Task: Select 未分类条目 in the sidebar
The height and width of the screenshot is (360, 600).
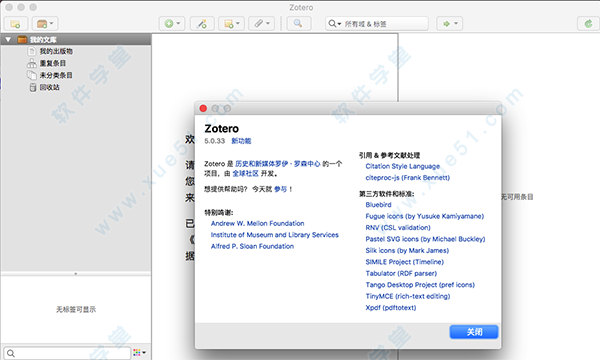Action: pyautogui.click(x=56, y=75)
